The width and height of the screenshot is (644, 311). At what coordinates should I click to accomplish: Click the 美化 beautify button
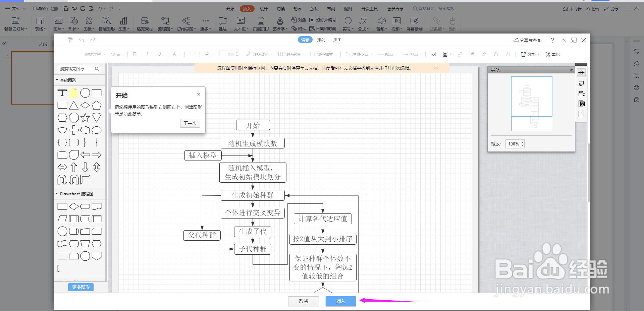click(x=552, y=54)
